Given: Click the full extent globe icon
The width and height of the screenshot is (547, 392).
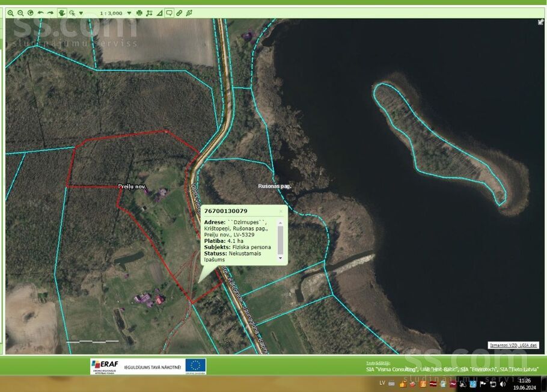Looking at the screenshot, I should (30, 13).
